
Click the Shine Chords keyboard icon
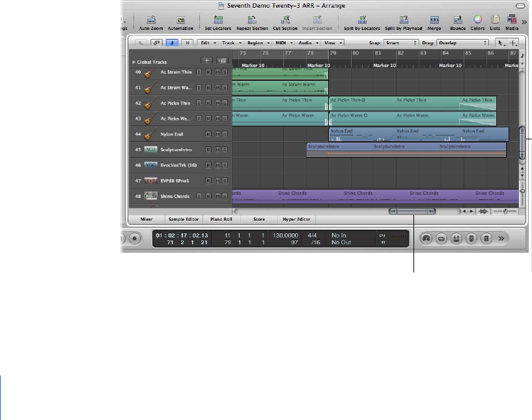150,196
